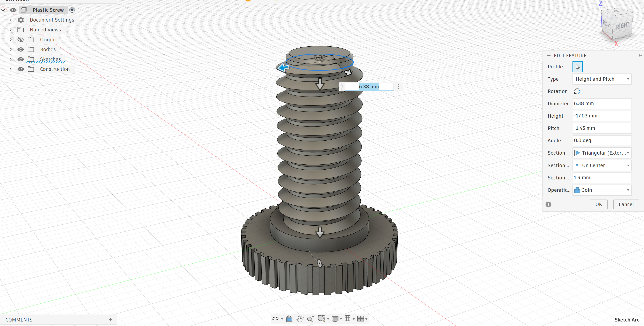Select the Document Settings label
The image size is (644, 326).
pyautogui.click(x=52, y=20)
